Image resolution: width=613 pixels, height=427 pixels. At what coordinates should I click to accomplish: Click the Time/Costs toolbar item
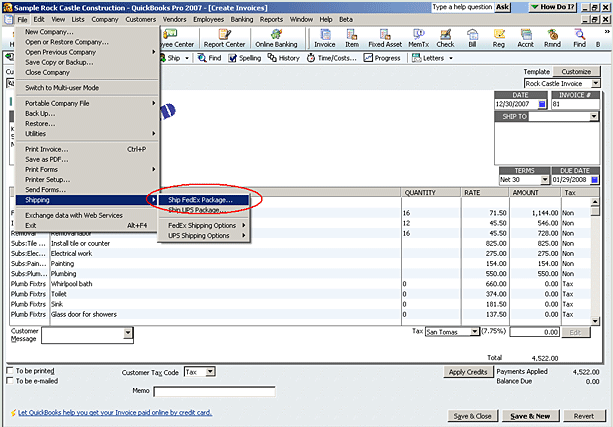coord(332,58)
